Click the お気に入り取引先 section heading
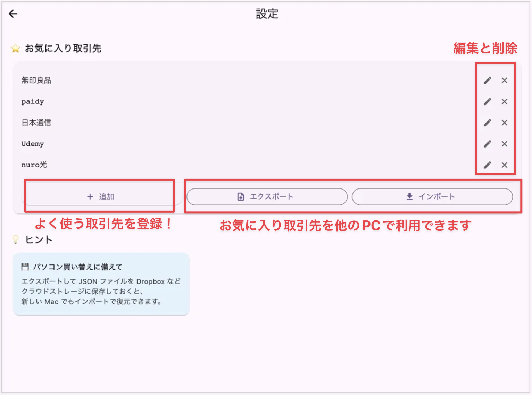 point(63,49)
